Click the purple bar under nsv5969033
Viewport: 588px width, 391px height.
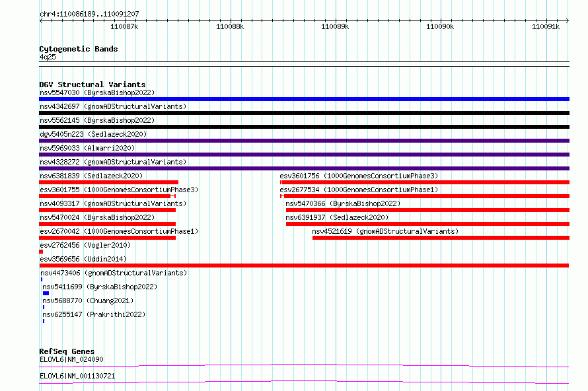[x=304, y=155]
